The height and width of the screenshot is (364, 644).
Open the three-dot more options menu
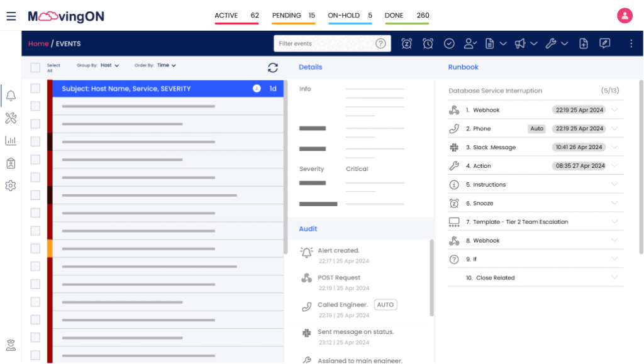click(631, 43)
